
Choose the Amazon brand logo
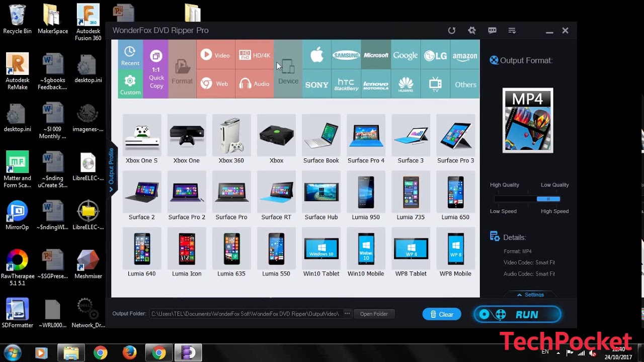pos(465,55)
